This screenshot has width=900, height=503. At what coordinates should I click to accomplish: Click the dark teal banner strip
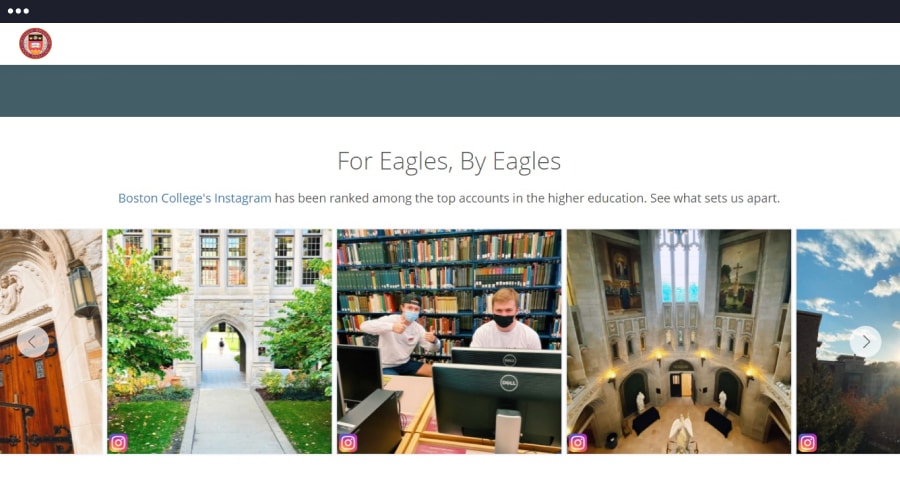pos(450,91)
